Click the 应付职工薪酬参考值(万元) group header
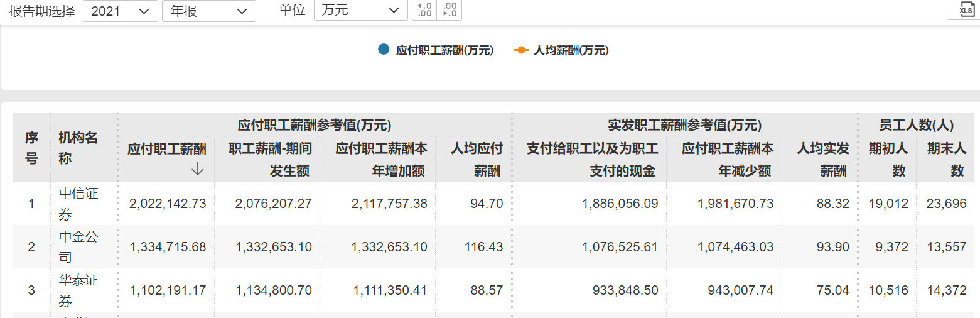This screenshot has height=318, width=980. pos(315,125)
